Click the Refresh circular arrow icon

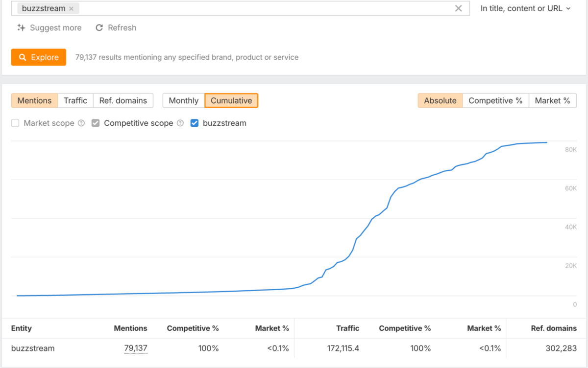point(99,28)
